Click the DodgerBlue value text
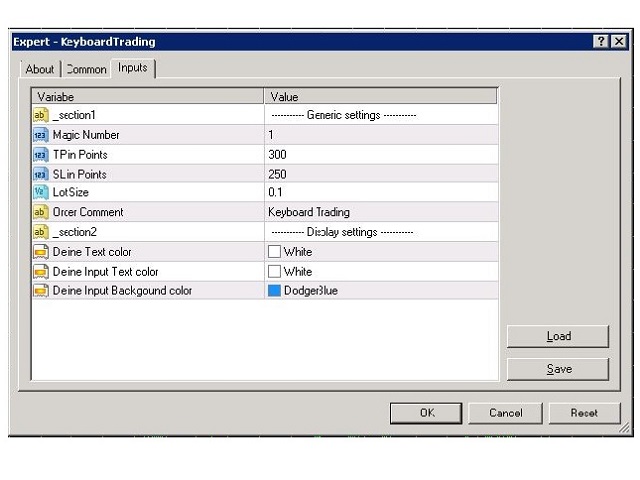This screenshot has width=640, height=480. coord(311,291)
